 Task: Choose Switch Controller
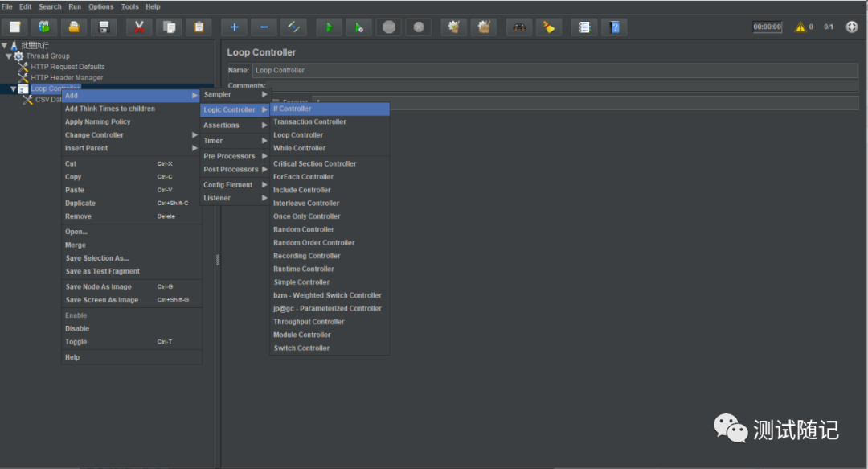click(330, 348)
